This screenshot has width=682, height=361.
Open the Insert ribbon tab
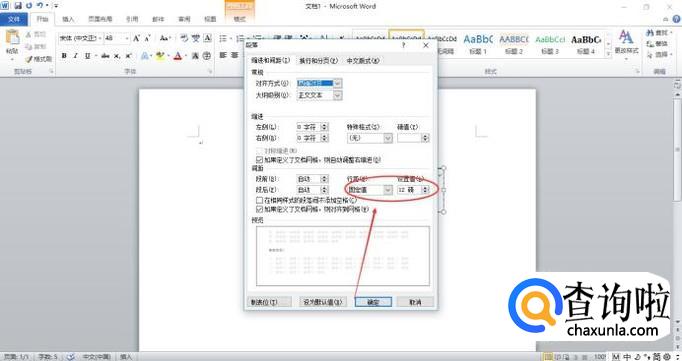68,19
